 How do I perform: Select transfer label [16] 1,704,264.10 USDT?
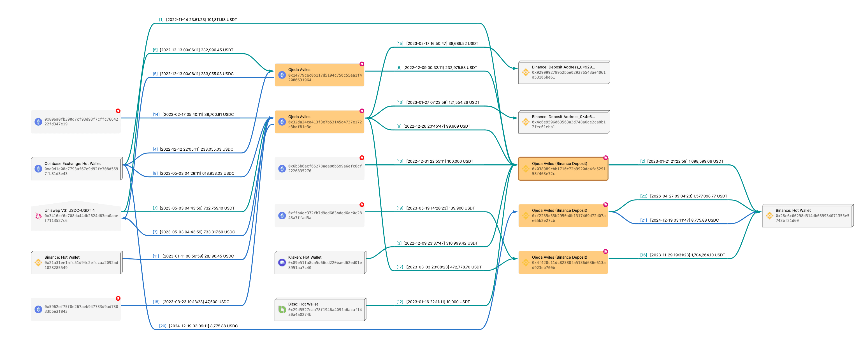(x=683, y=255)
